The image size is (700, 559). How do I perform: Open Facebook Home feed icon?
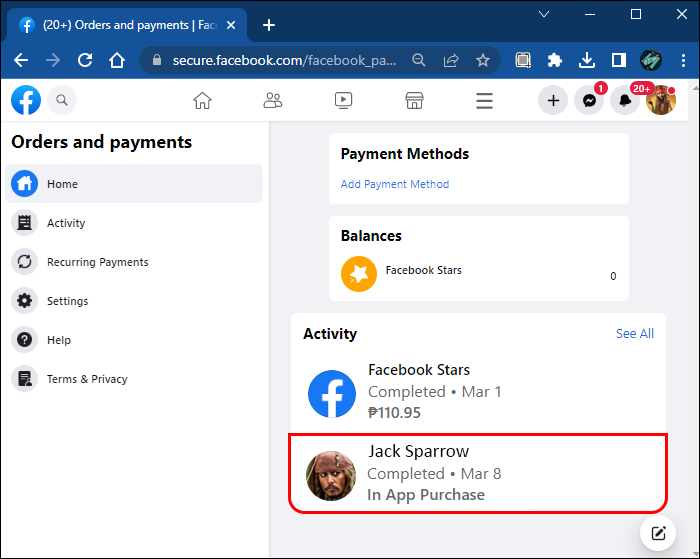pos(202,100)
